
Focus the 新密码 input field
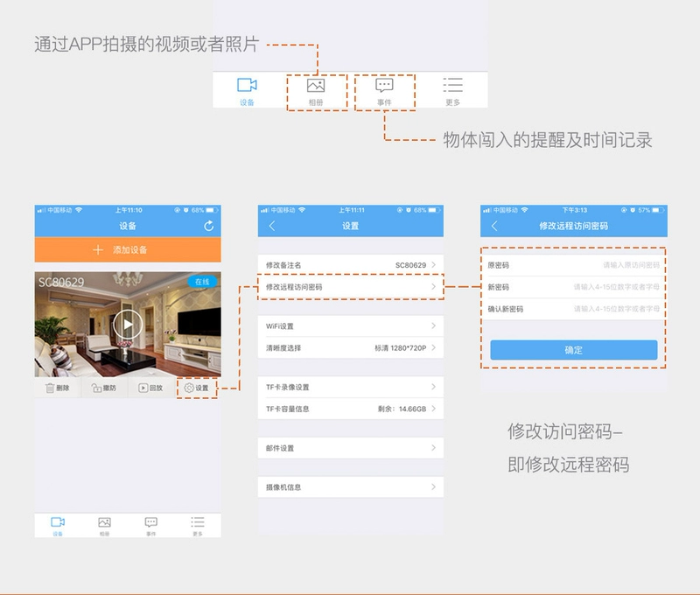click(x=574, y=287)
